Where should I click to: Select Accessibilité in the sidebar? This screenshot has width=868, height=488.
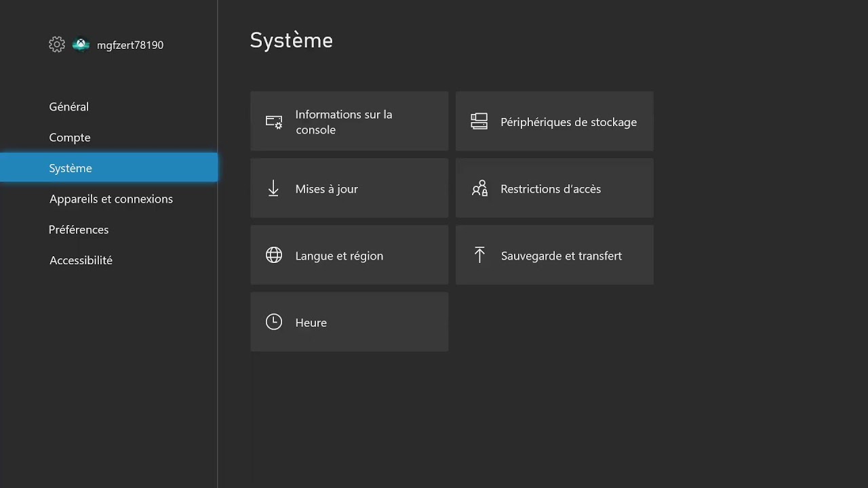pyautogui.click(x=81, y=260)
